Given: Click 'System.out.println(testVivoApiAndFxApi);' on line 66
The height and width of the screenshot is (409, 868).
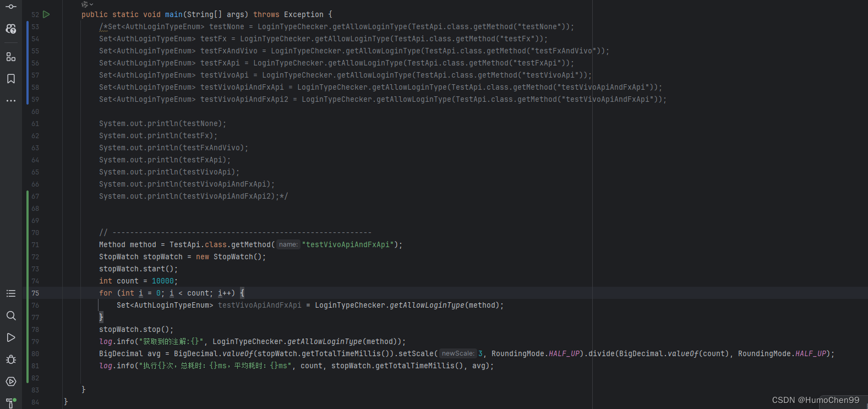Looking at the screenshot, I should (187, 184).
